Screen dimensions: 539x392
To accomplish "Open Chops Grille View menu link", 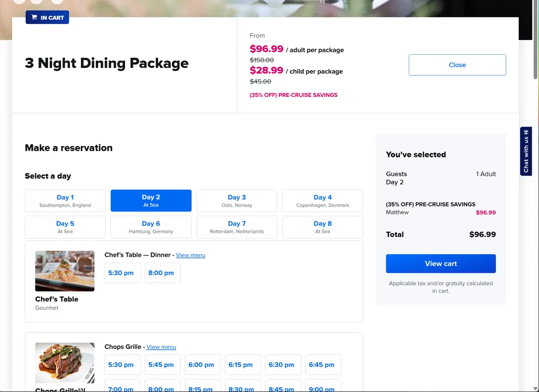I will (x=161, y=347).
